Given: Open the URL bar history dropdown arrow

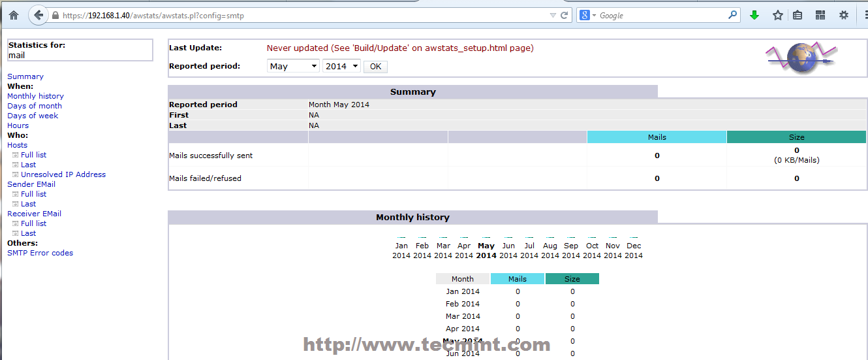Looking at the screenshot, I should click(553, 15).
